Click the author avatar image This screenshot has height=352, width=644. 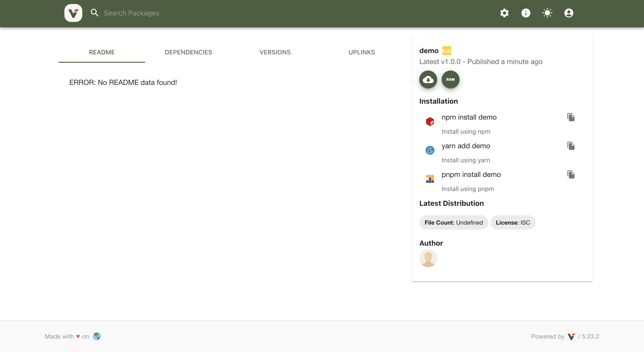428,258
